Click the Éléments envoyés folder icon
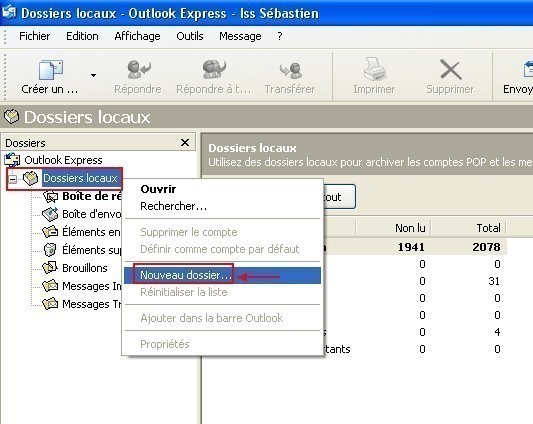This screenshot has width=533, height=424. pyautogui.click(x=50, y=232)
